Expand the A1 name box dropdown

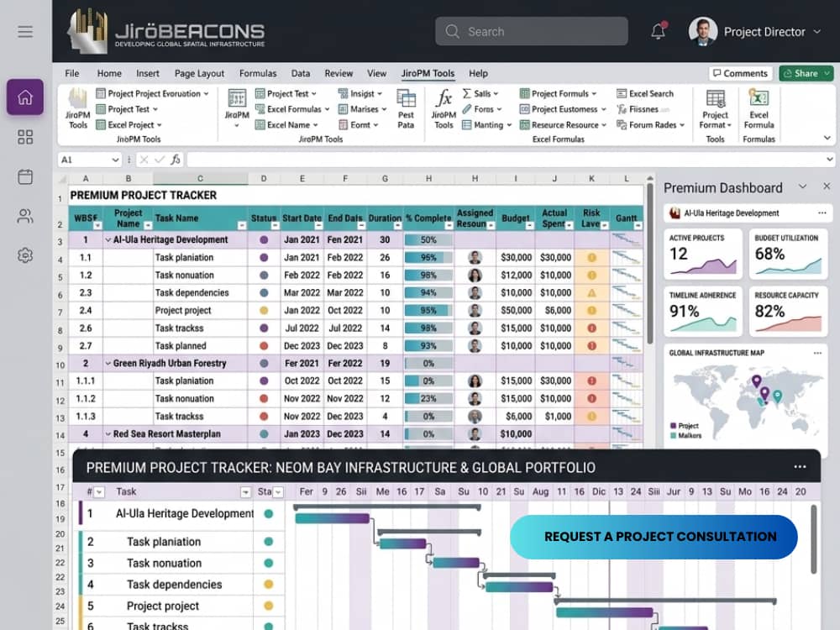(x=115, y=160)
